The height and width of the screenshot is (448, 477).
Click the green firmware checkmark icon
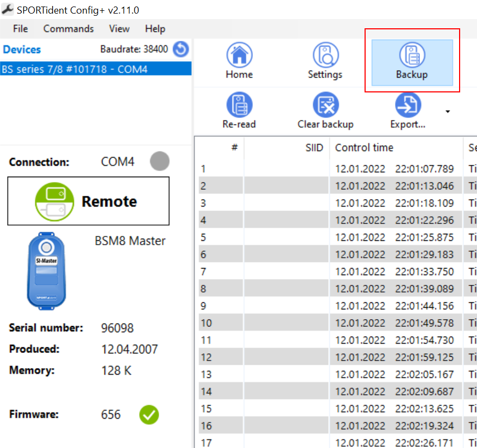click(149, 415)
